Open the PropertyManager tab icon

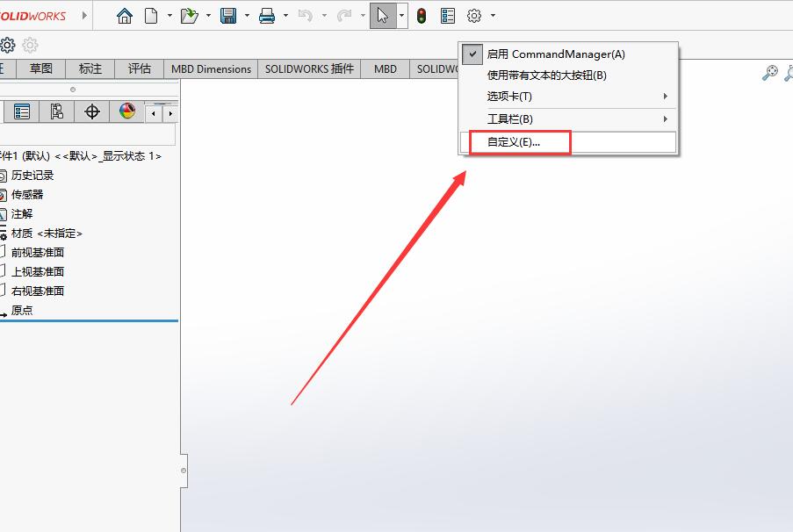pyautogui.click(x=22, y=111)
